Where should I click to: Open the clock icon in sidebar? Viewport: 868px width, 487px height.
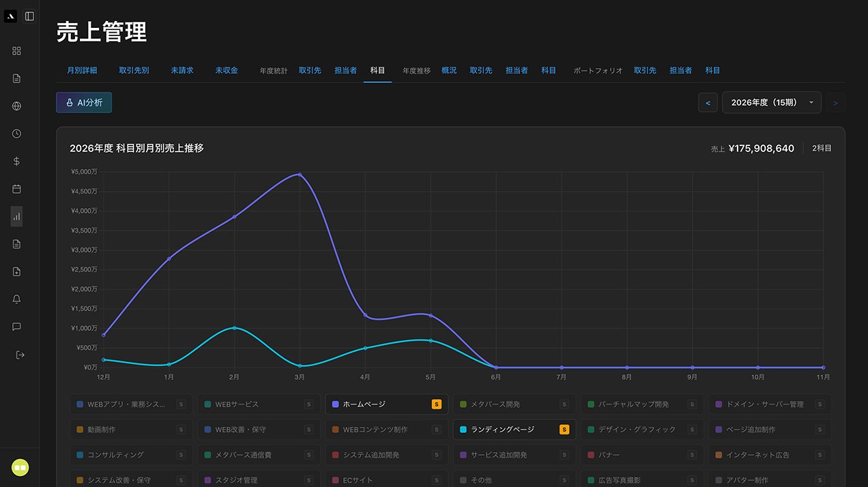16,134
